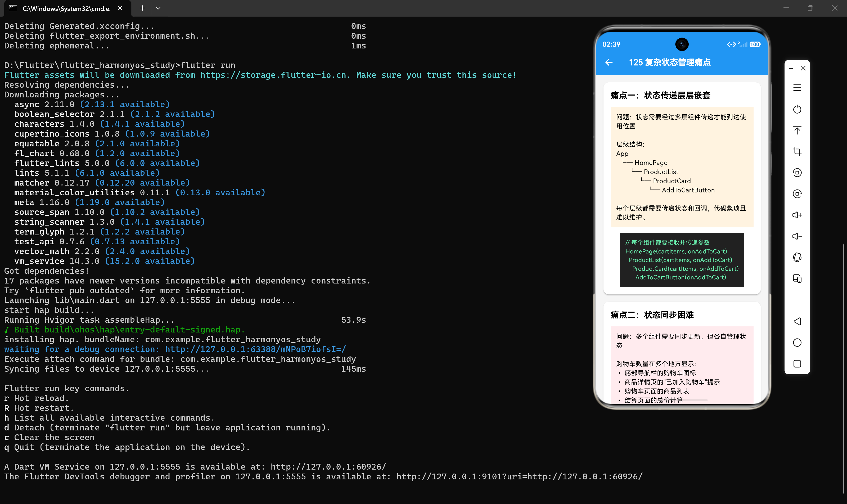Open the emulator toolbar hamburger menu
The height and width of the screenshot is (504, 847).
tap(797, 88)
